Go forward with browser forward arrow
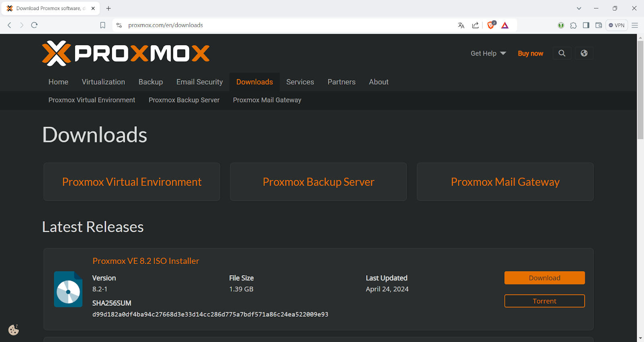 [22, 25]
